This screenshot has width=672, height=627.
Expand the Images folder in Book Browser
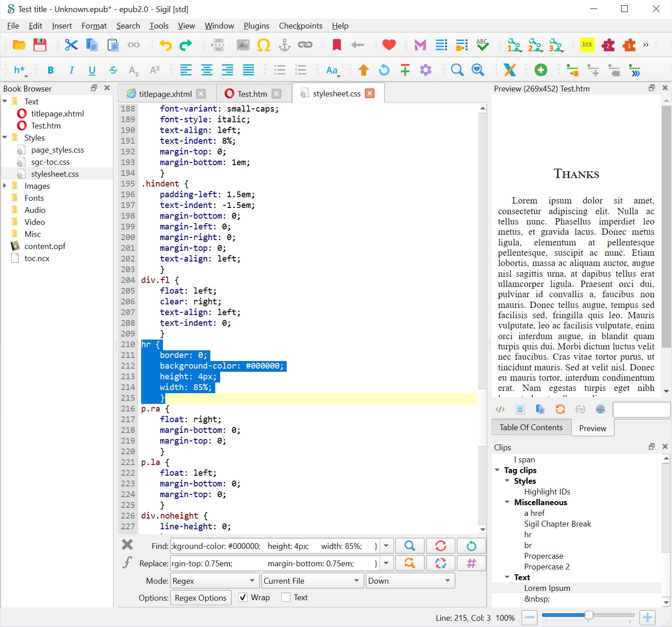pyautogui.click(x=5, y=186)
